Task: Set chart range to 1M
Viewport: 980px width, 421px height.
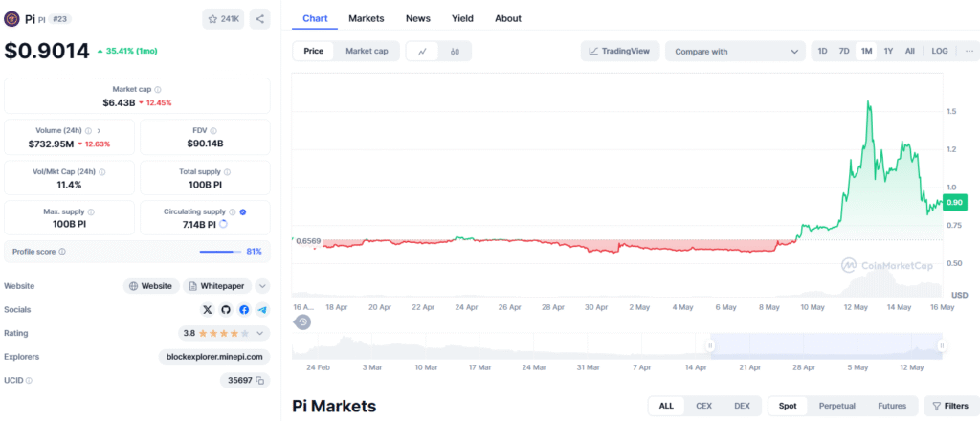Action: [866, 52]
